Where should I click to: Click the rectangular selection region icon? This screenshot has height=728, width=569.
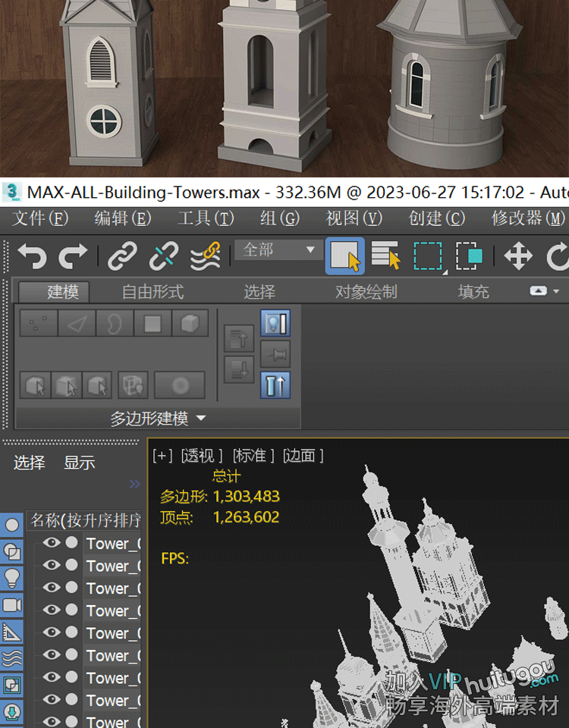(x=428, y=256)
